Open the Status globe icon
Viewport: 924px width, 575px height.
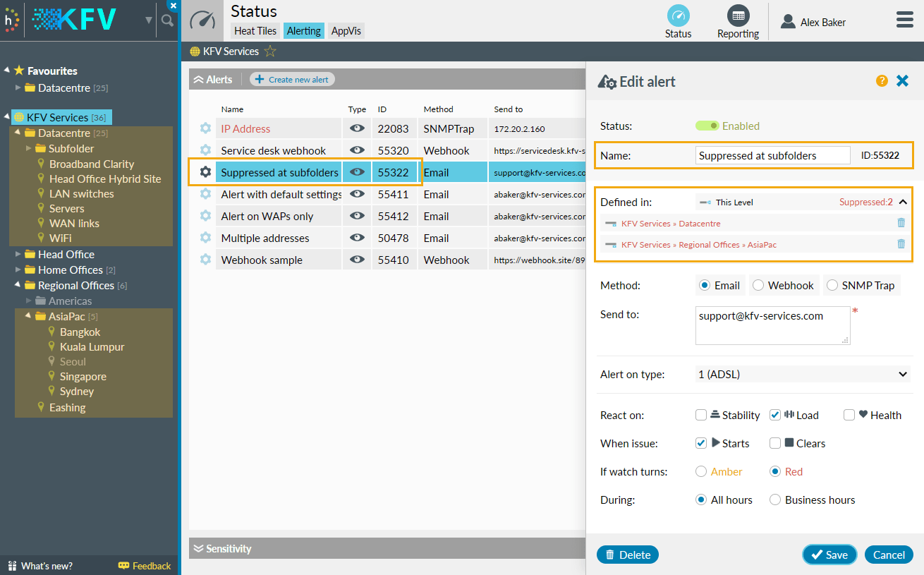678,16
